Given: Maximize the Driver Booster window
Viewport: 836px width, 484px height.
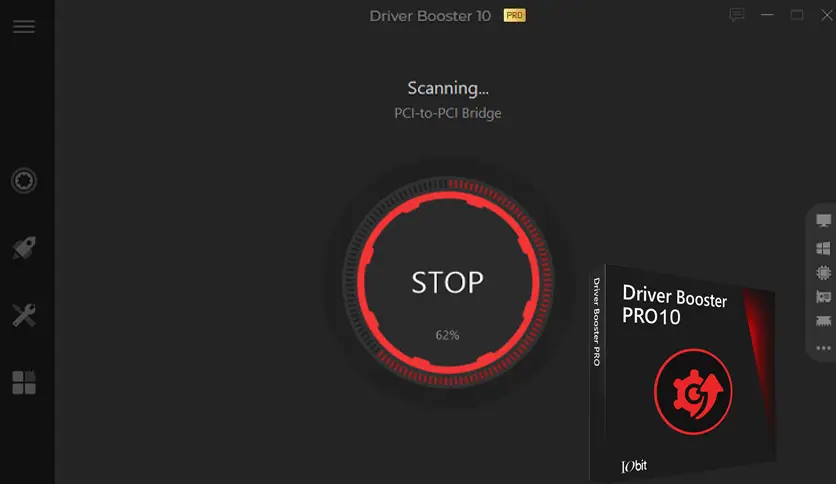Looking at the screenshot, I should (797, 15).
